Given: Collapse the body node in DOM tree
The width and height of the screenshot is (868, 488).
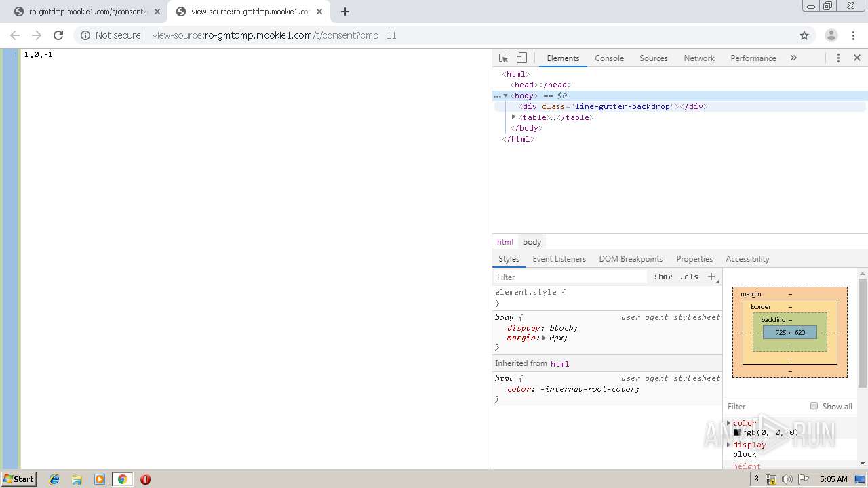Looking at the screenshot, I should click(505, 96).
